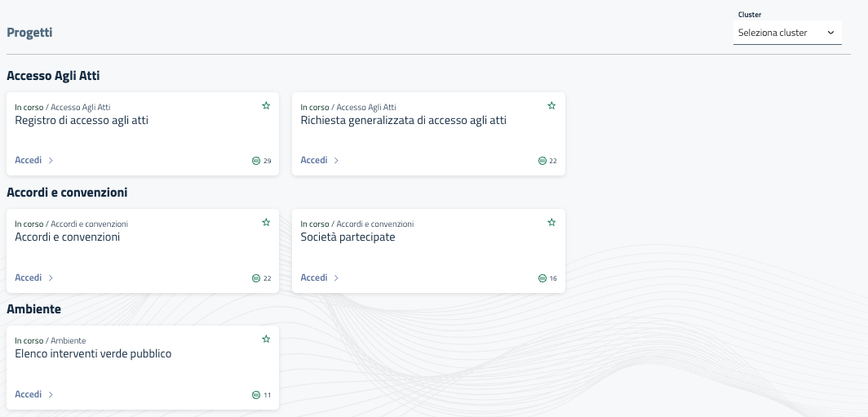Click the dataset icon showing 16
Screen dimensions: 868x417
click(x=542, y=278)
